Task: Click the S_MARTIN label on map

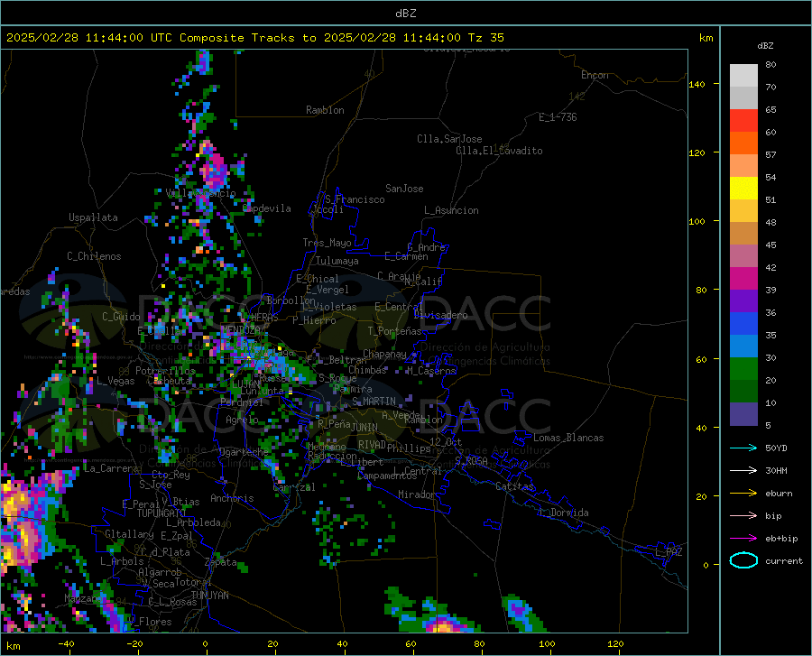Action: tap(374, 402)
